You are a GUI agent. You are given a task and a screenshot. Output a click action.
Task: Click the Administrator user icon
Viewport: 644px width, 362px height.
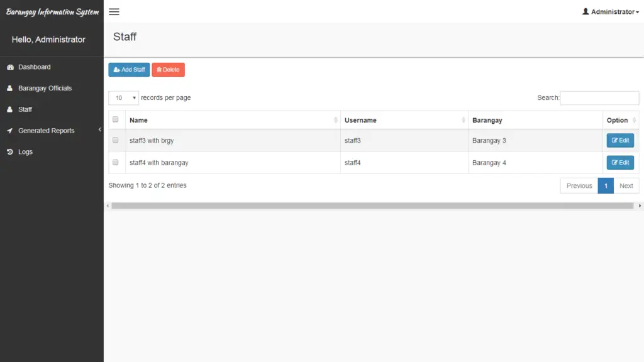point(586,11)
